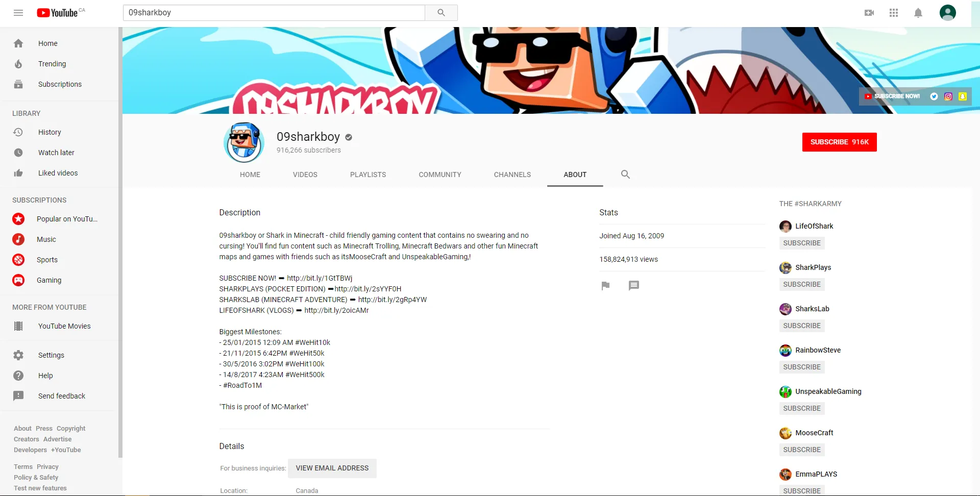Switch to the PLAYLISTS tab
Image resolution: width=980 pixels, height=496 pixels.
368,175
